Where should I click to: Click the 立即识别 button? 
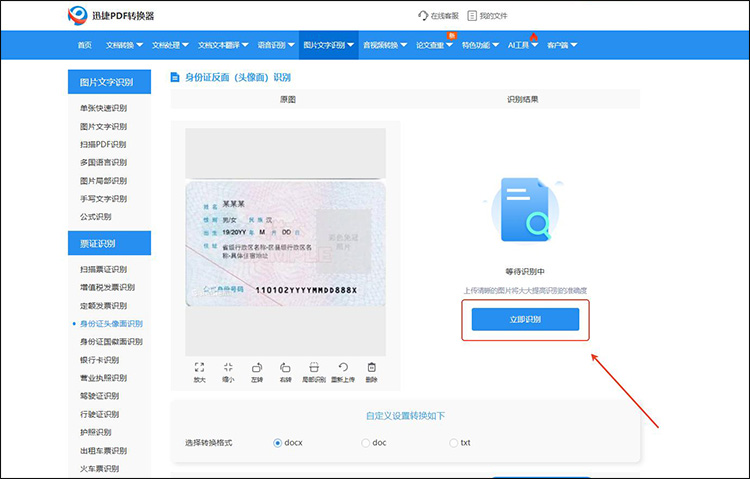tap(525, 319)
